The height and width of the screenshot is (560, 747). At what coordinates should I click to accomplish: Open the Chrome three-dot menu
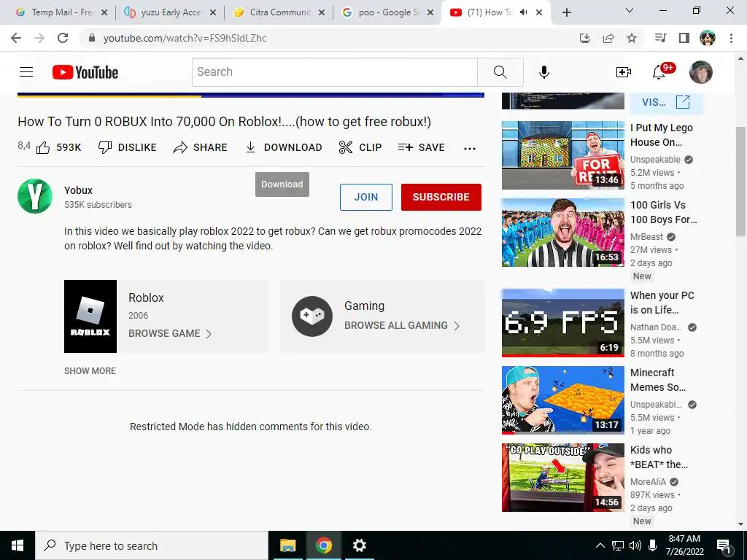point(731,38)
